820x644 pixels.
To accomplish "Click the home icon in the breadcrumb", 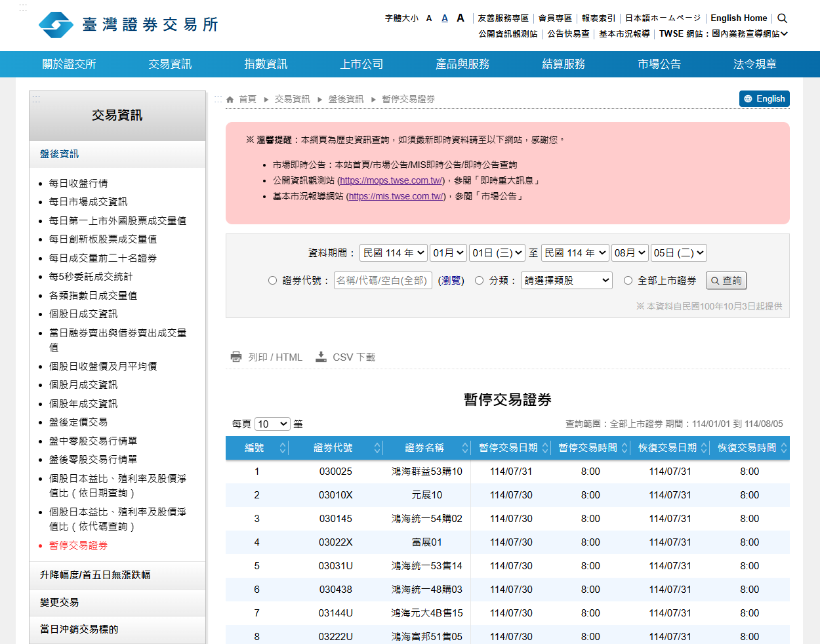I will pyautogui.click(x=230, y=98).
